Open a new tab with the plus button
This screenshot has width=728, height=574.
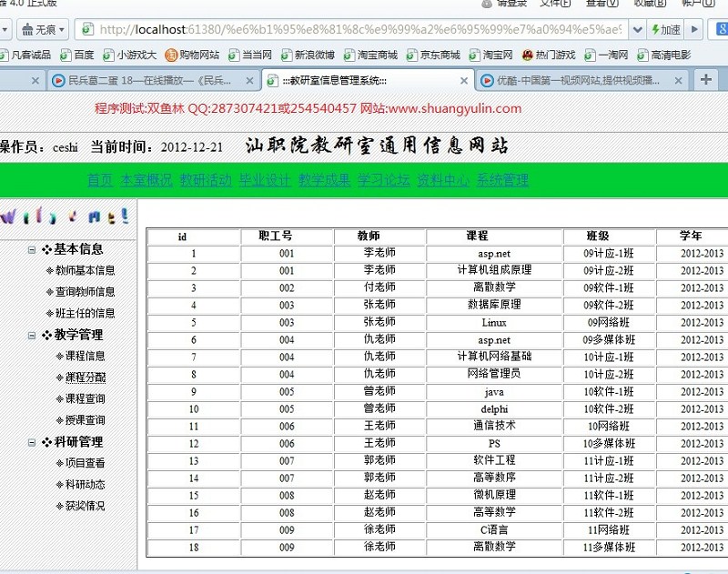coord(706,80)
